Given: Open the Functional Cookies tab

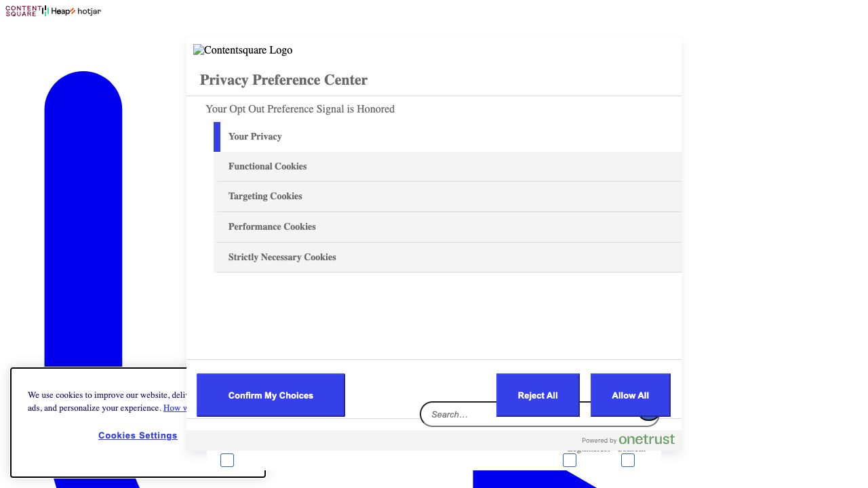Looking at the screenshot, I should tap(267, 167).
